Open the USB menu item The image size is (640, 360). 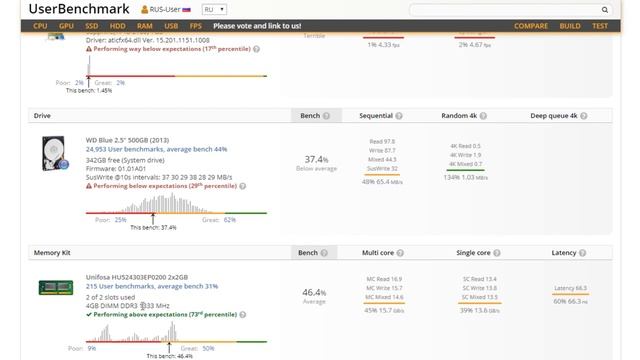(171, 26)
